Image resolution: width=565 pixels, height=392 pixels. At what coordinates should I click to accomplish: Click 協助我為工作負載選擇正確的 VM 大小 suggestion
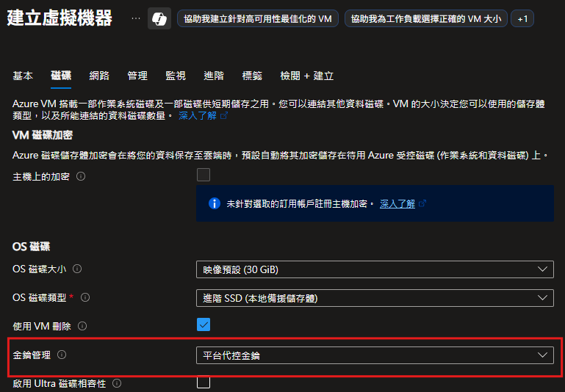click(x=426, y=18)
